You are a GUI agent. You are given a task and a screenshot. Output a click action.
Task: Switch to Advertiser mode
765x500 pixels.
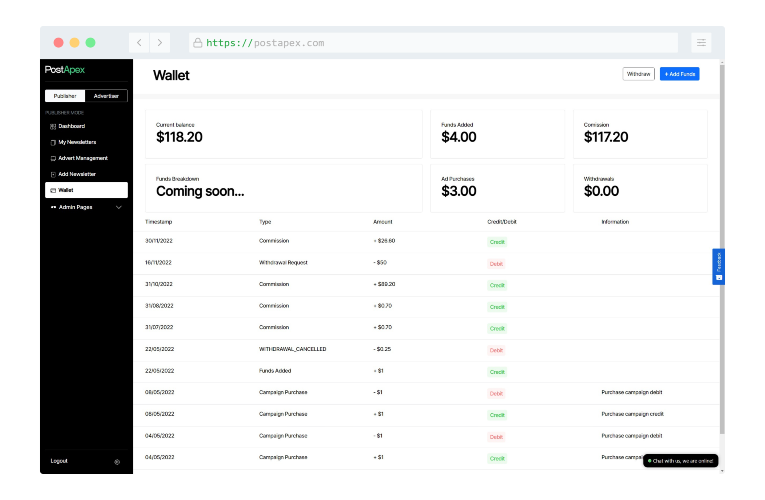point(106,96)
